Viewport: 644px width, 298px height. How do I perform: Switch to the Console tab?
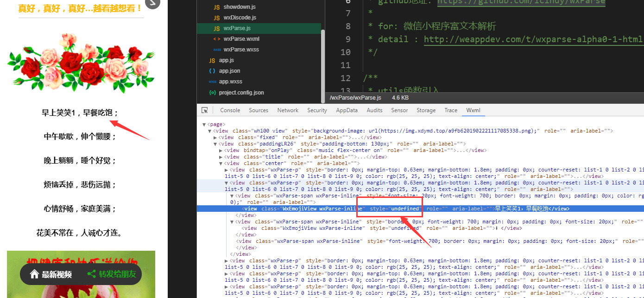pos(230,110)
